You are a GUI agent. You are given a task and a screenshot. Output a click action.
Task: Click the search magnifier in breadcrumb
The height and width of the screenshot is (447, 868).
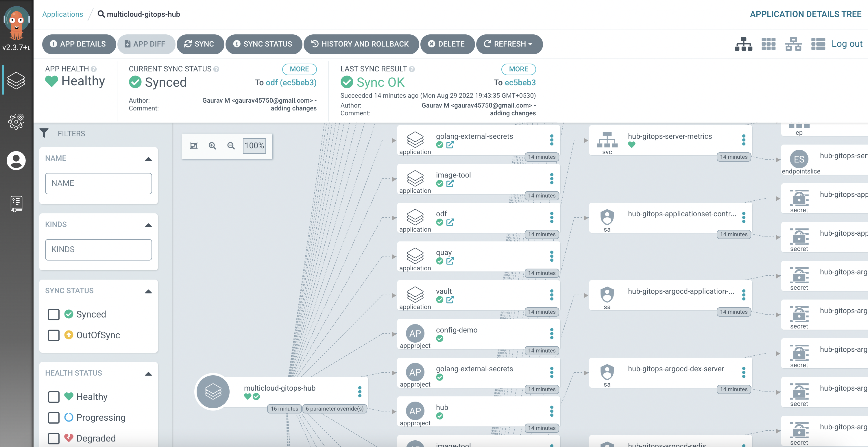click(x=101, y=14)
